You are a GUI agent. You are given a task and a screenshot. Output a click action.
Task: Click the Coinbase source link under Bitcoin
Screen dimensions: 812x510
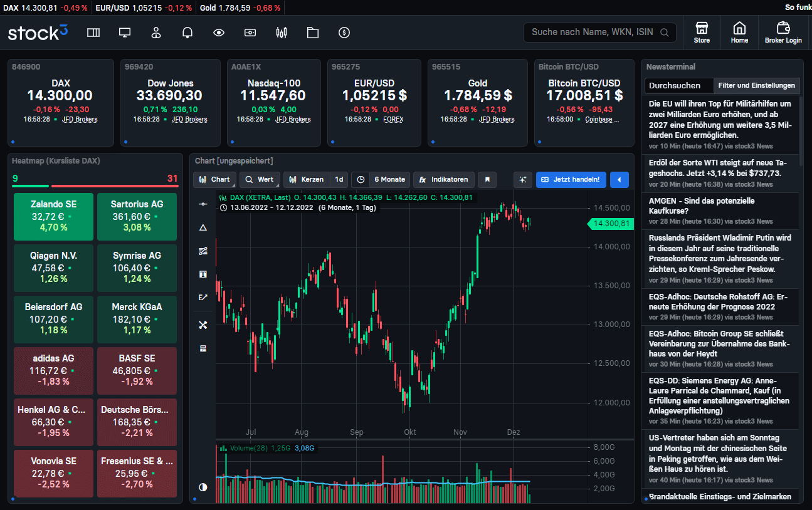point(602,119)
